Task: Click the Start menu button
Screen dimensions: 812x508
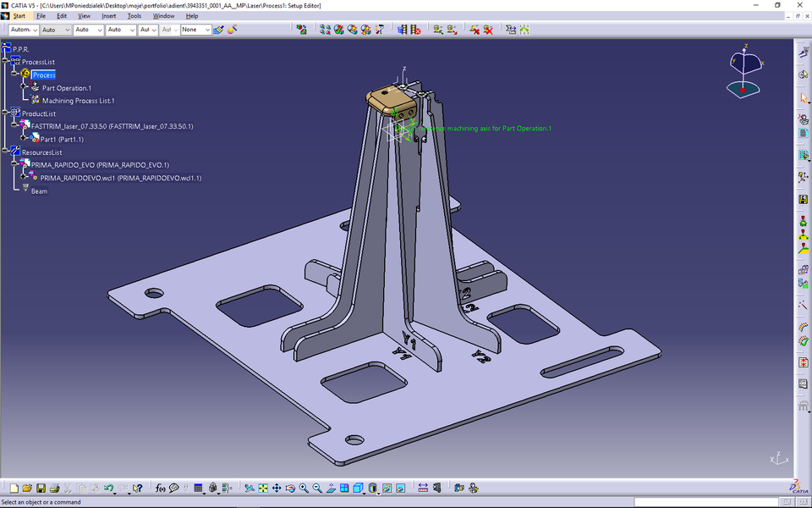Action: pos(19,16)
